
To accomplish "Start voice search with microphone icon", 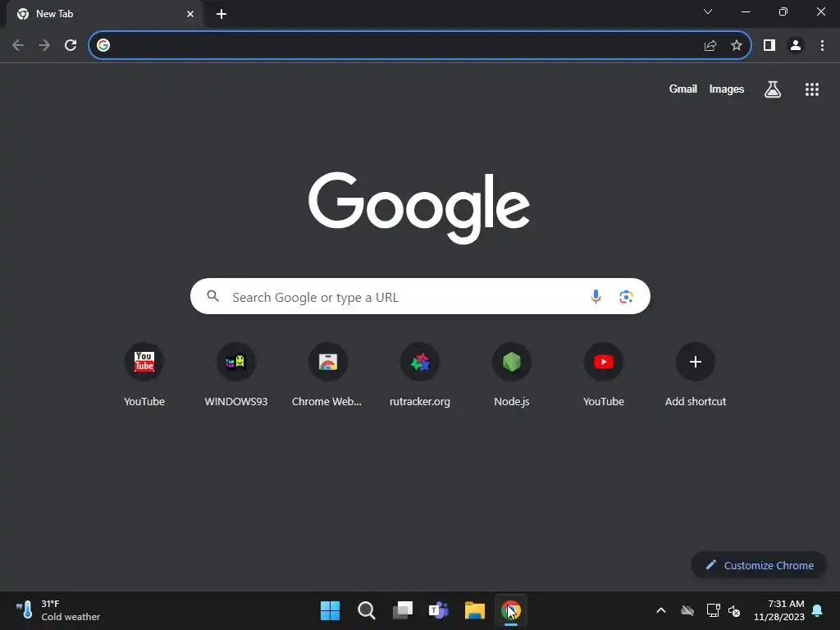I will coord(596,296).
